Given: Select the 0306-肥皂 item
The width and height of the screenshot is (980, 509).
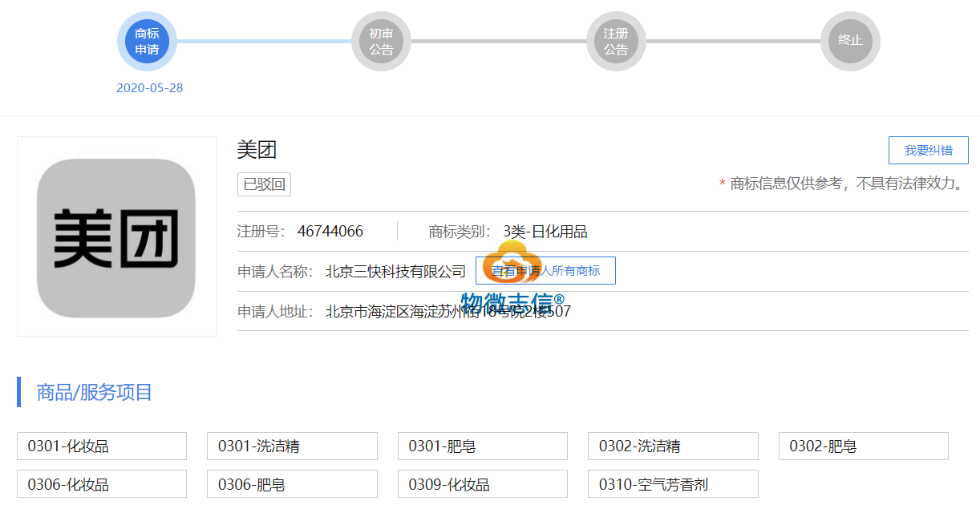Looking at the screenshot, I should (x=292, y=484).
